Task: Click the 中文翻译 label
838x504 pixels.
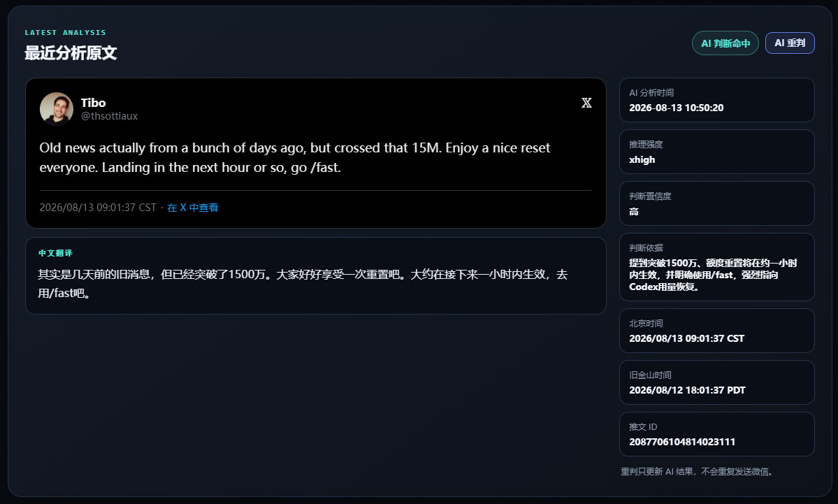Action: pos(56,253)
